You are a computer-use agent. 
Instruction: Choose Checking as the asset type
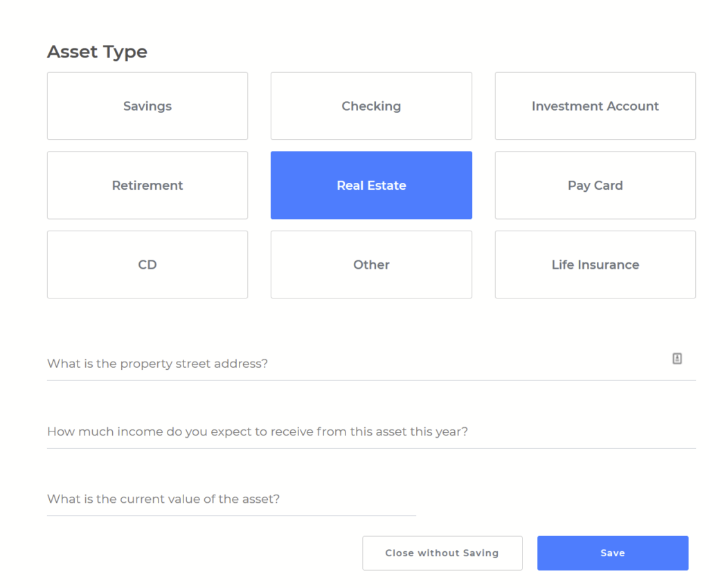point(371,106)
